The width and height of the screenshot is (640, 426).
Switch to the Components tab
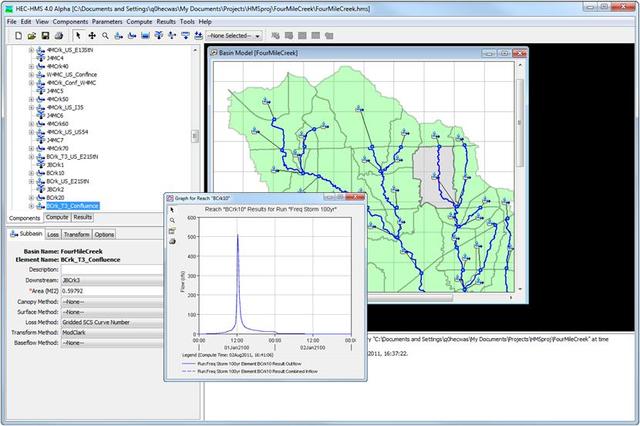click(24, 218)
